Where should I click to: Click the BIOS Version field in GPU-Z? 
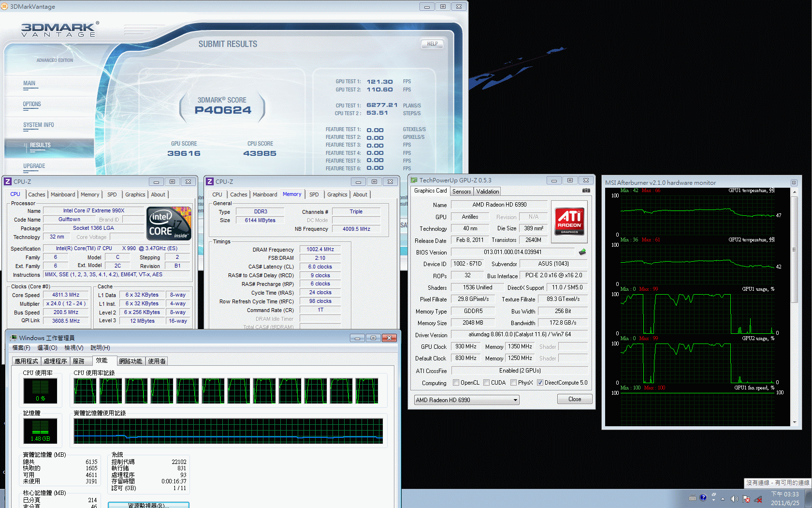(513, 252)
